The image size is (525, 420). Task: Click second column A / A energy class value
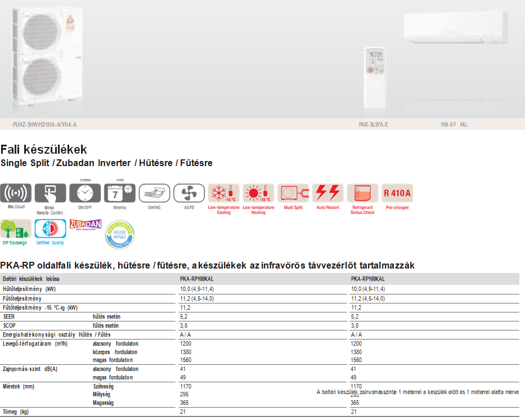(x=356, y=334)
